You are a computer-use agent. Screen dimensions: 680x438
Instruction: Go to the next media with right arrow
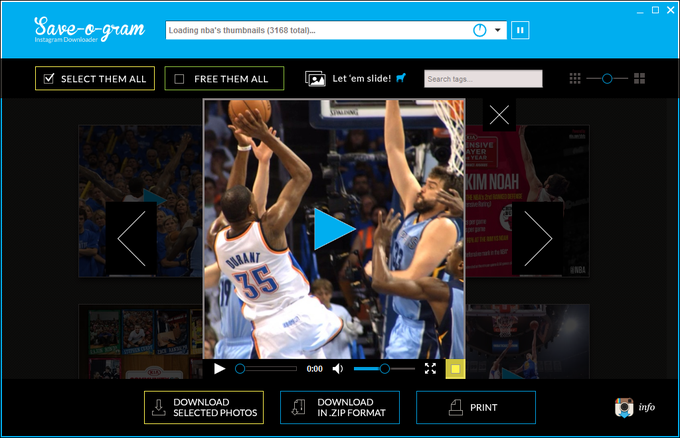tap(538, 238)
